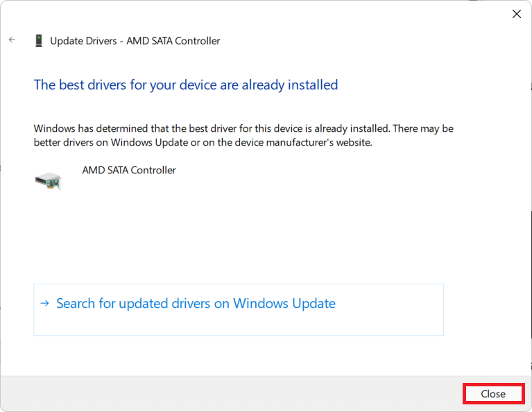The image size is (532, 412).
Task: Click the 'Update Drivers - AMD SATA Controller' title text
Action: click(x=135, y=41)
